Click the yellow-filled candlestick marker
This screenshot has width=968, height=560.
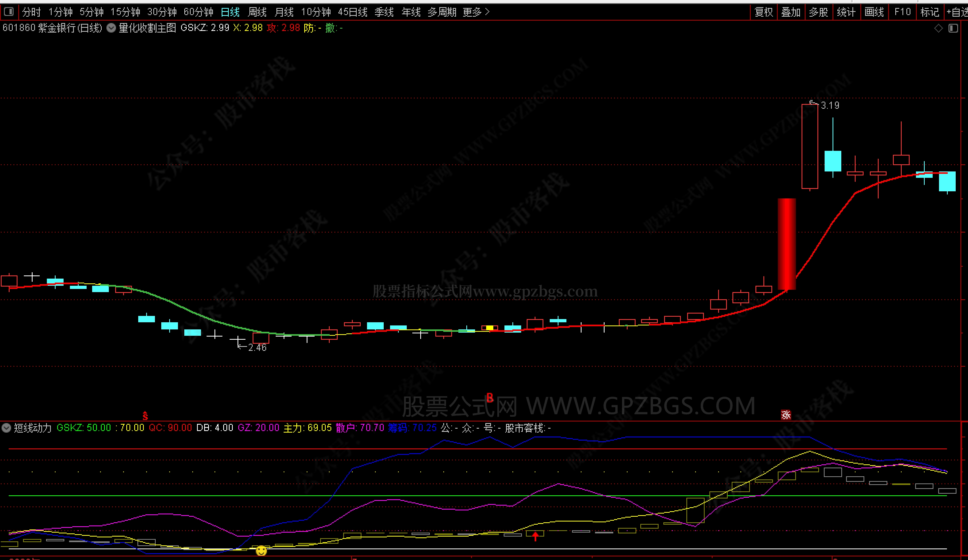pos(489,328)
